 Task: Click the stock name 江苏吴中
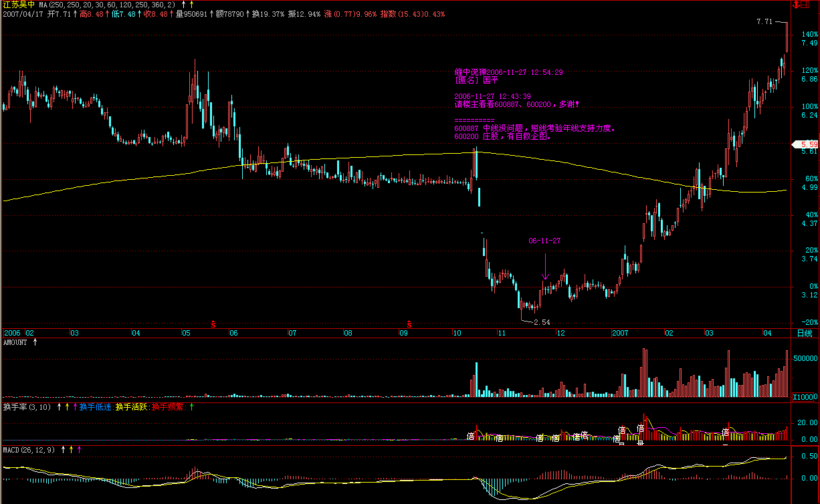(18, 5)
